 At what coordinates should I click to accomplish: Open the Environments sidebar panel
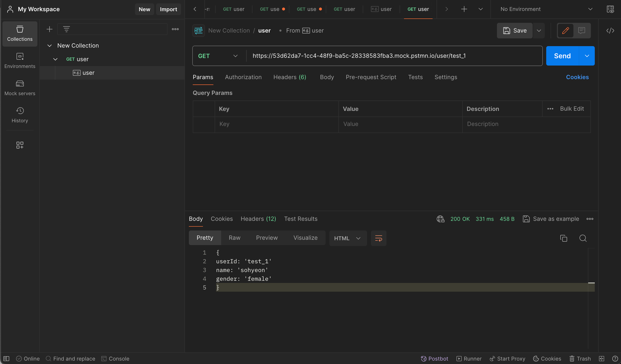[20, 61]
